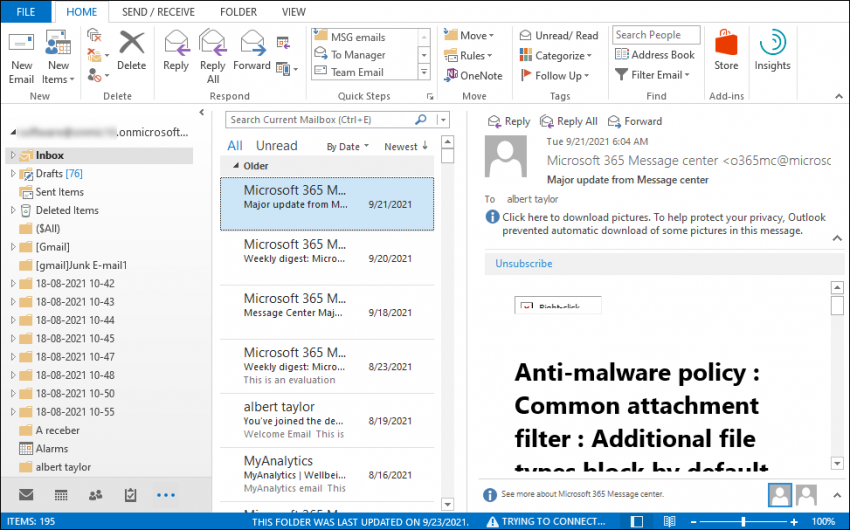Open Insights add-in
The width and height of the screenshot is (850, 530).
pos(772,50)
